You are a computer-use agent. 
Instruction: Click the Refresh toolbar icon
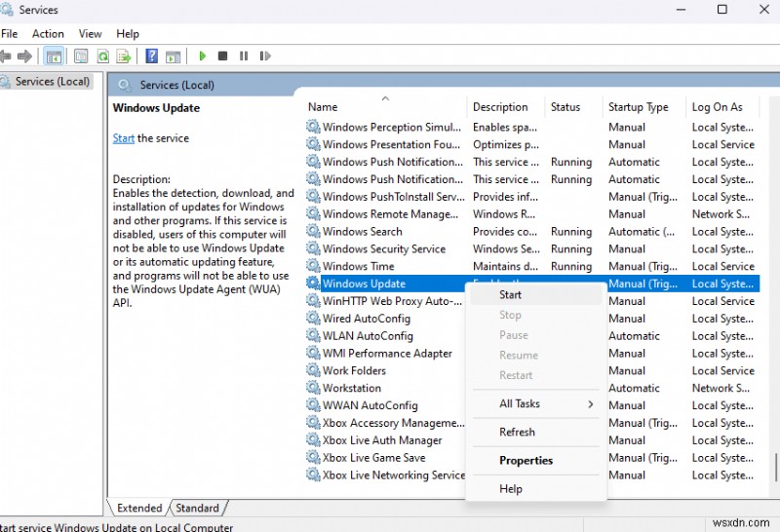click(103, 57)
